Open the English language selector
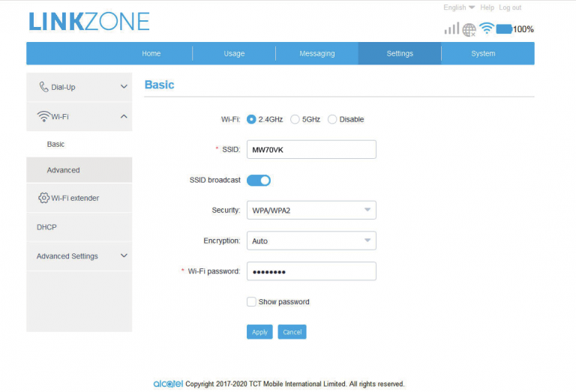This screenshot has width=576, height=392. [459, 7]
